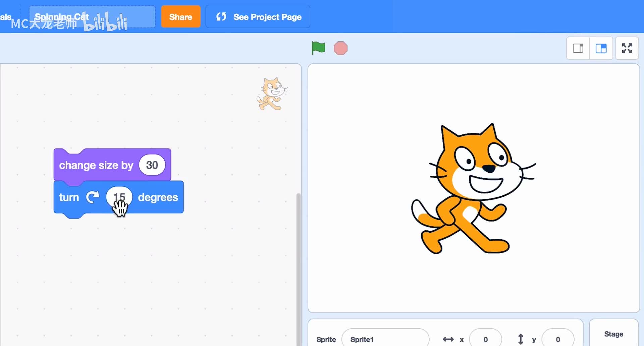Click the Share button
Image resolution: width=644 pixels, height=346 pixels.
[x=181, y=17]
